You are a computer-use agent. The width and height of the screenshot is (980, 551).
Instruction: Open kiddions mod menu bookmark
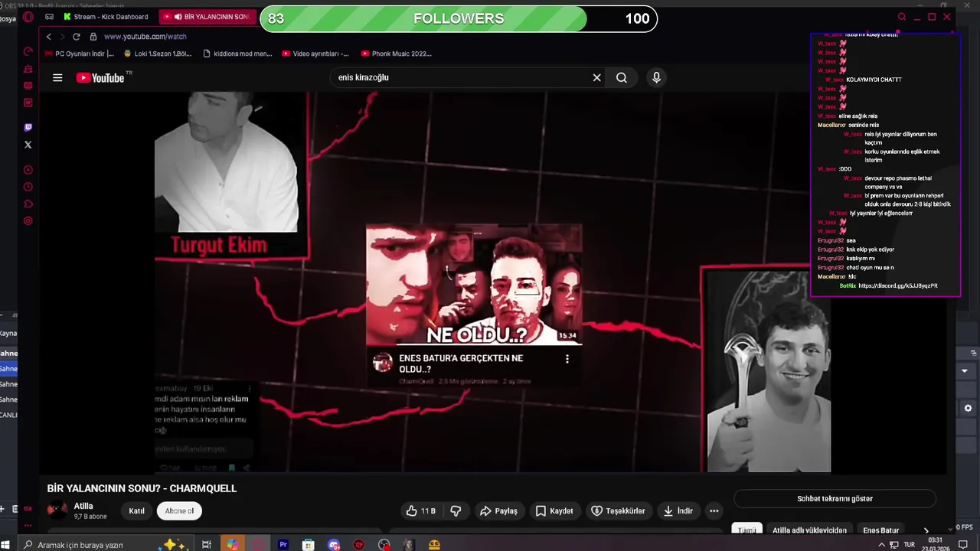pyautogui.click(x=237, y=54)
